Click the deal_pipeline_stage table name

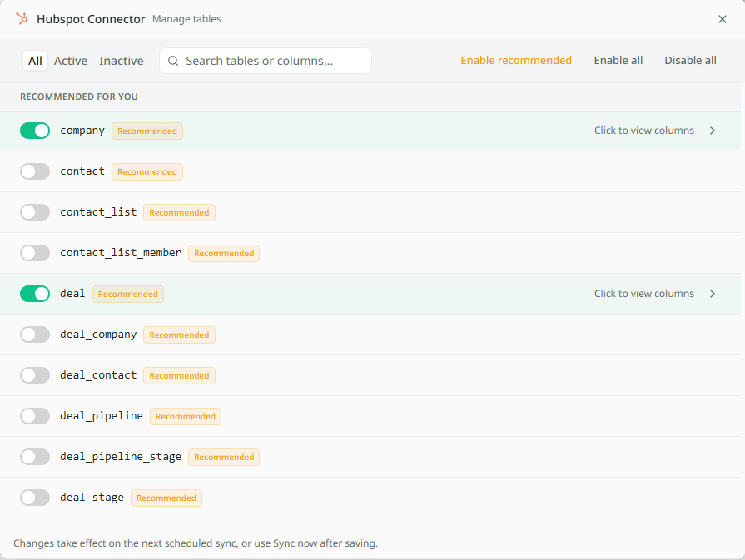tap(121, 457)
